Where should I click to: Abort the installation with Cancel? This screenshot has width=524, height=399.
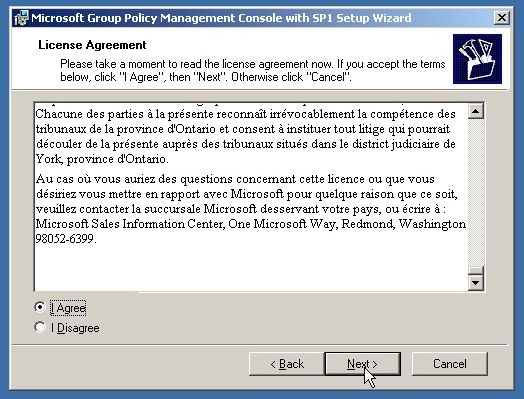[x=449, y=364]
